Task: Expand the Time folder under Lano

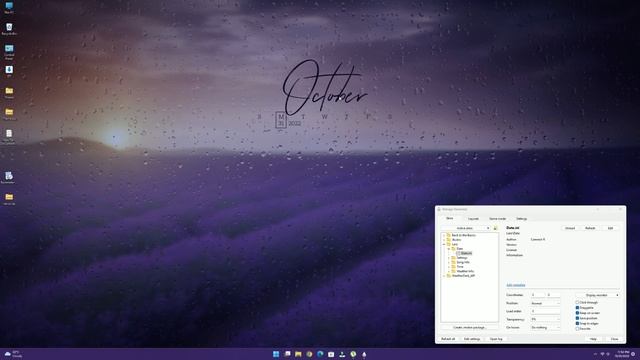Action: [449, 267]
